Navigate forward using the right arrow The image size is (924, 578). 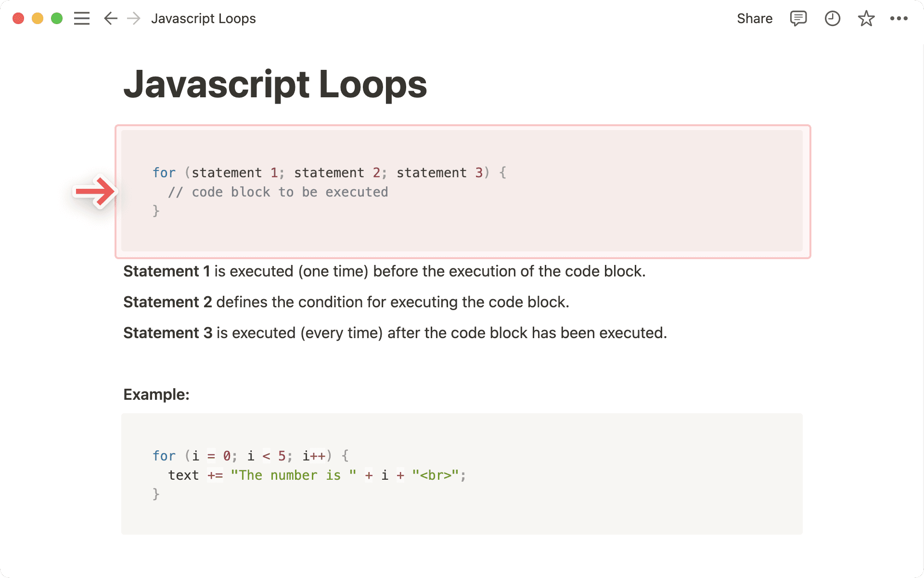click(133, 18)
